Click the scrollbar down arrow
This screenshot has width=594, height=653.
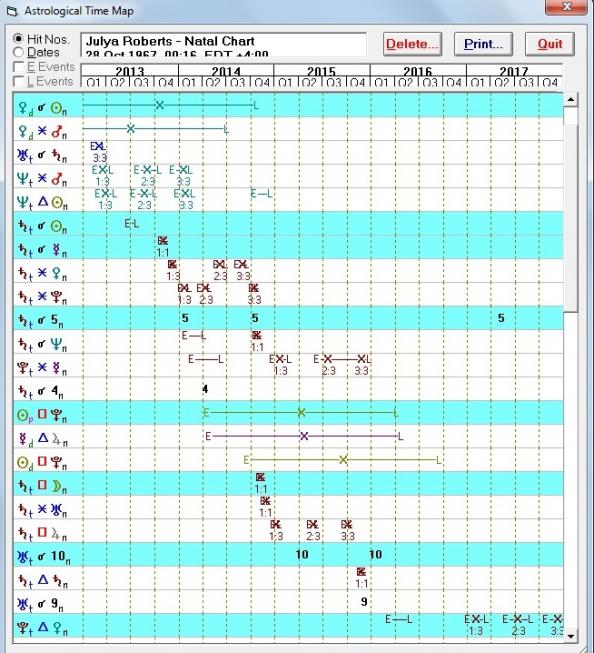click(570, 636)
